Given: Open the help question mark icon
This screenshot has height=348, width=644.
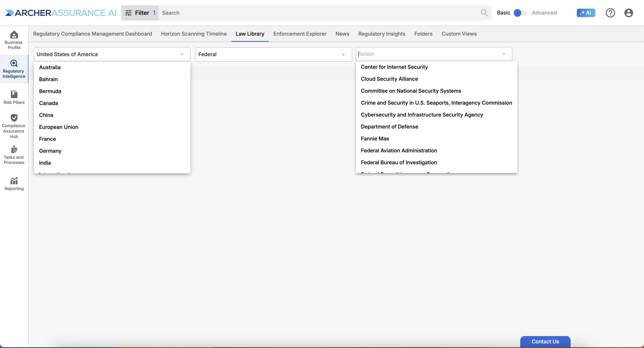Looking at the screenshot, I should pyautogui.click(x=610, y=13).
